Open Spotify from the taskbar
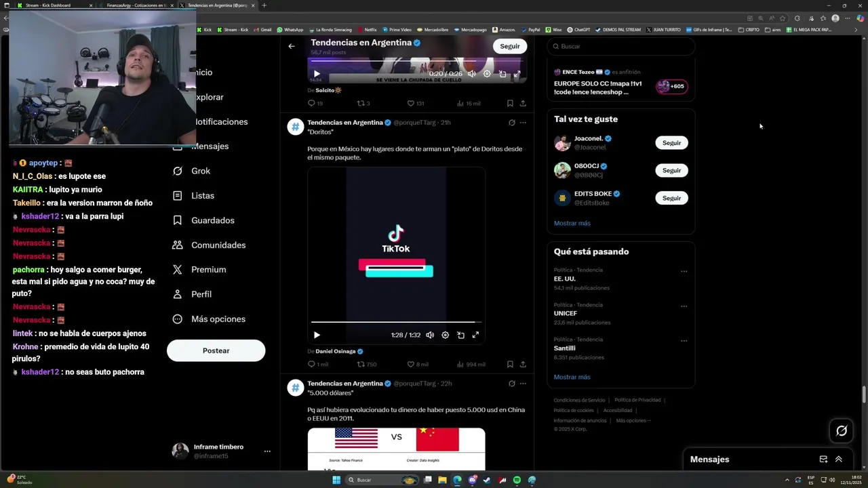868x488 pixels. click(x=517, y=480)
